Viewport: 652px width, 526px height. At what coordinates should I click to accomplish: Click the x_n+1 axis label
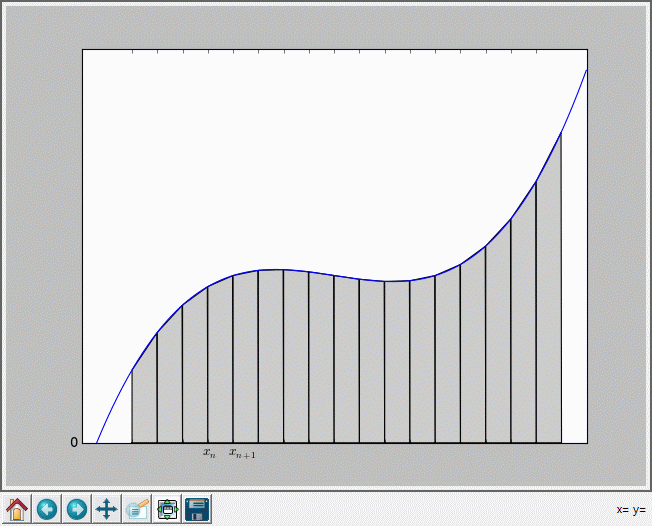[242, 454]
